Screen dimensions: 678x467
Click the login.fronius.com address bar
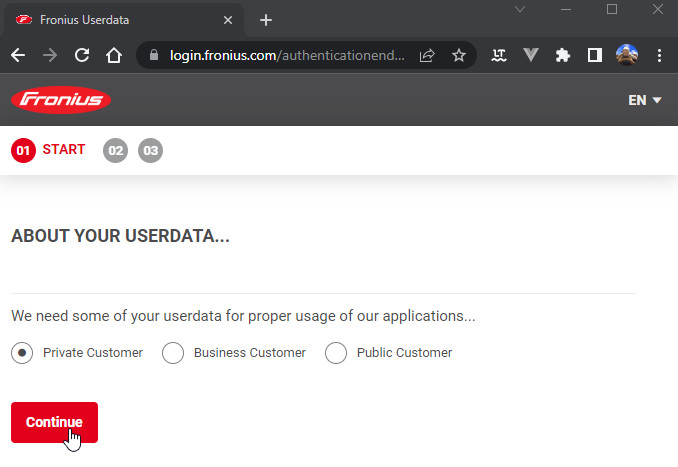(x=290, y=56)
